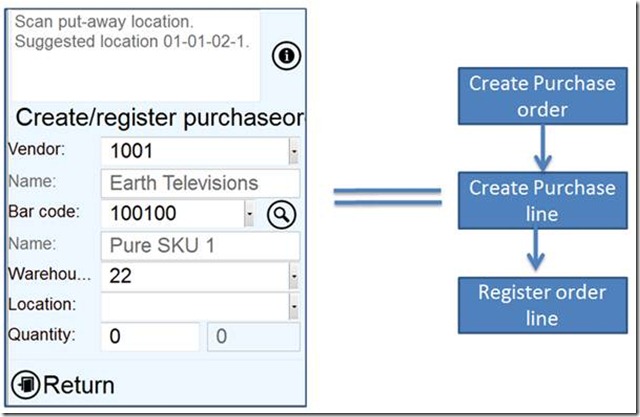
Task: Click the info icon in message box
Action: tap(286, 57)
